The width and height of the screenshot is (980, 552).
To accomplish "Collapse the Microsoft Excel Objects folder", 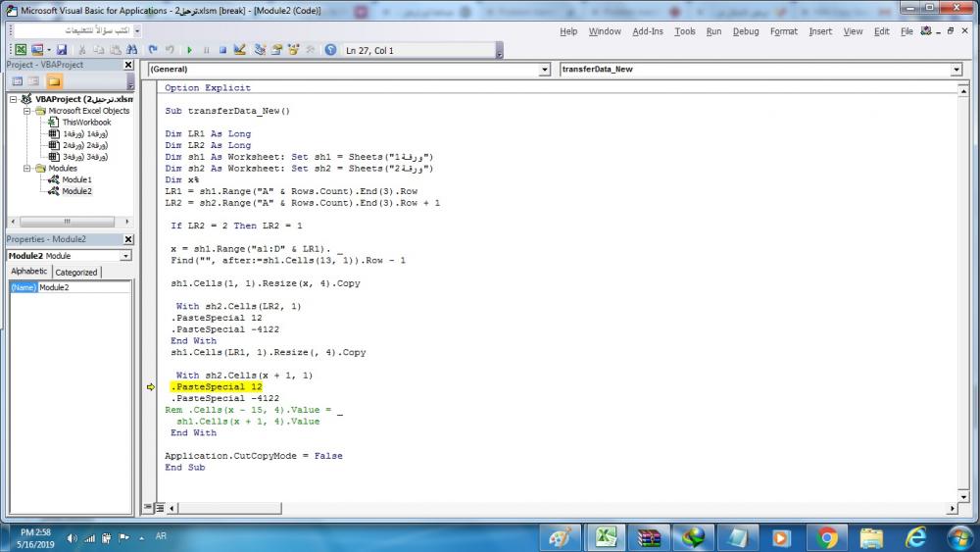I will tap(26, 111).
